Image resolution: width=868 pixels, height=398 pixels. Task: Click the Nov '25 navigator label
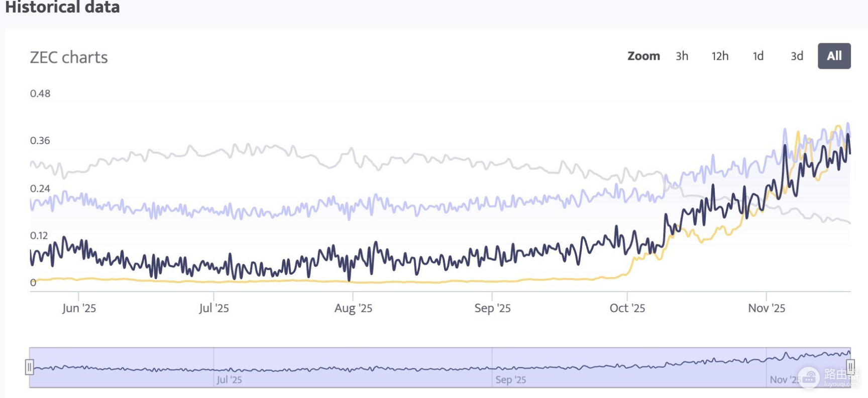point(785,380)
